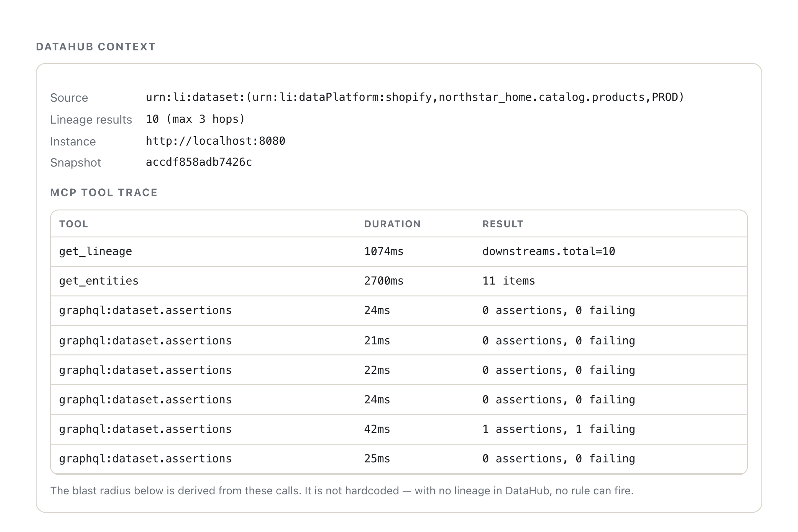
Task: Select the snapshot ID accdf858adb7426c
Action: point(199,162)
